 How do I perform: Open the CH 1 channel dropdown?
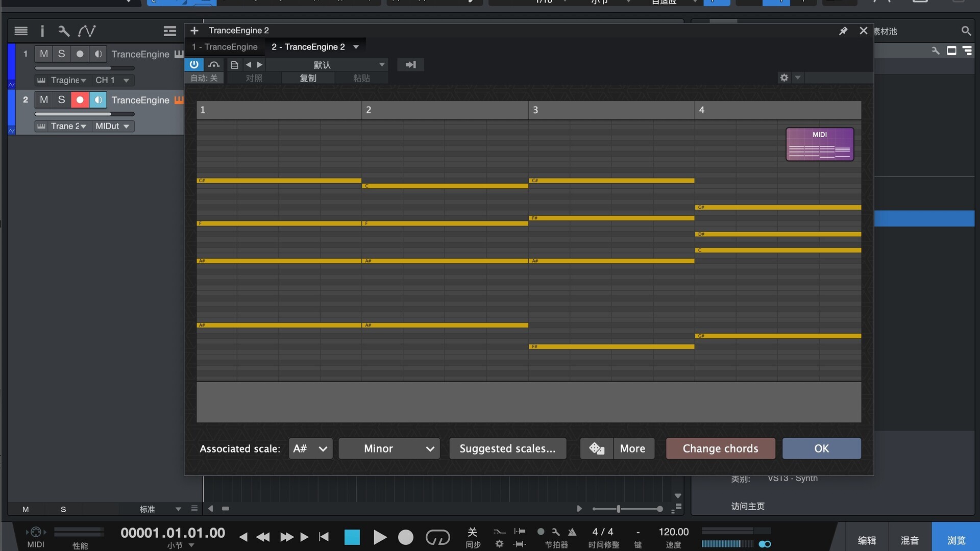(113, 80)
